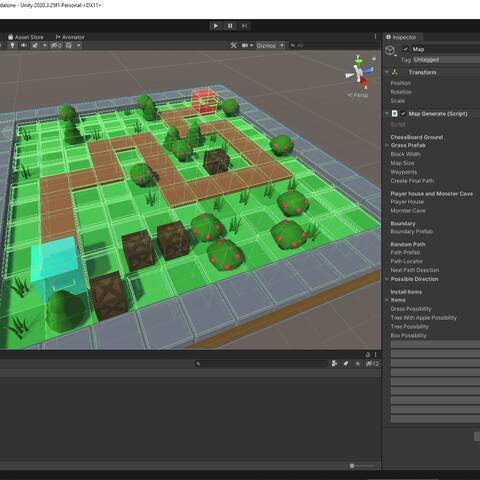Toggle hidden objects visibility count icon

pyautogui.click(x=56, y=45)
